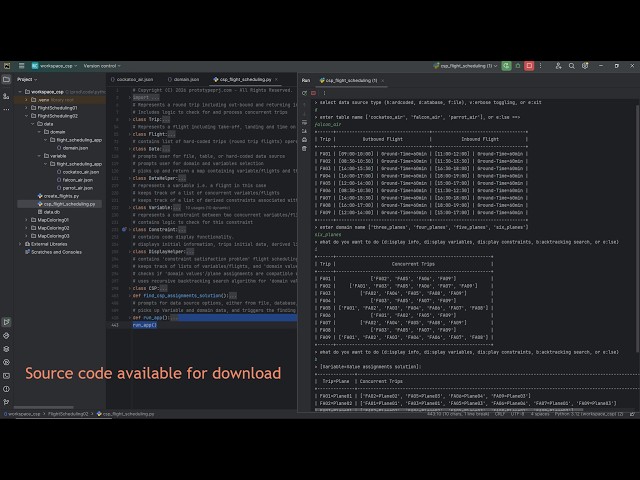
Task: Open the Project tool window icon
Action: 6,80
